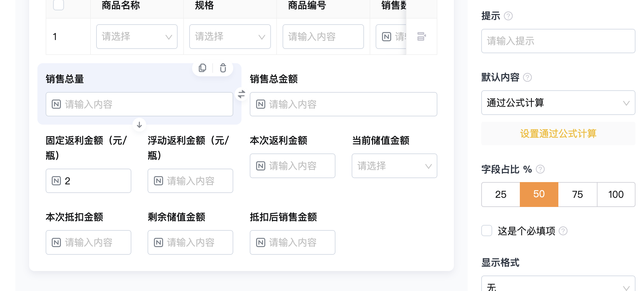Viewport: 644px width, 291px height.
Task: Click the swap arrows between fields
Action: coord(241,94)
